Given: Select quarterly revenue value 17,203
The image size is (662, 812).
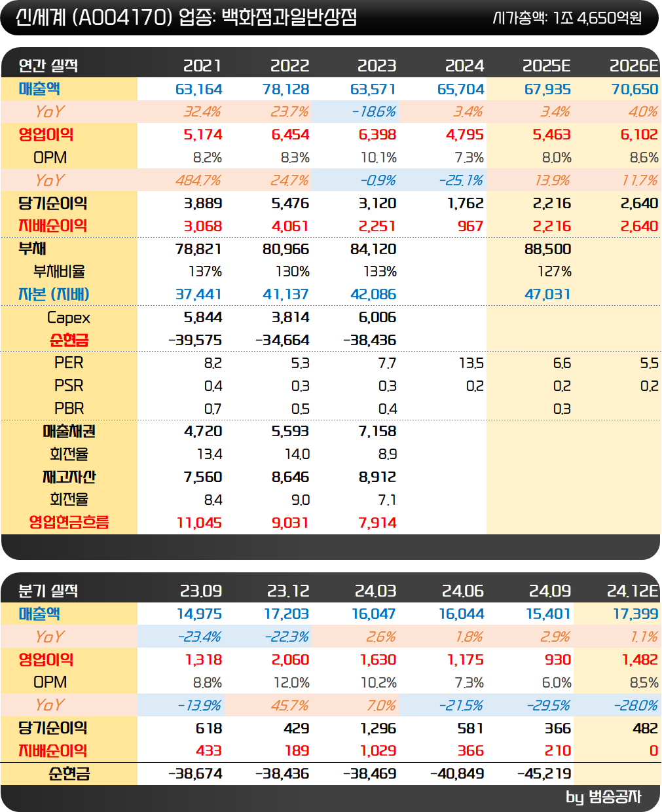Looking at the screenshot, I should coord(287,614).
